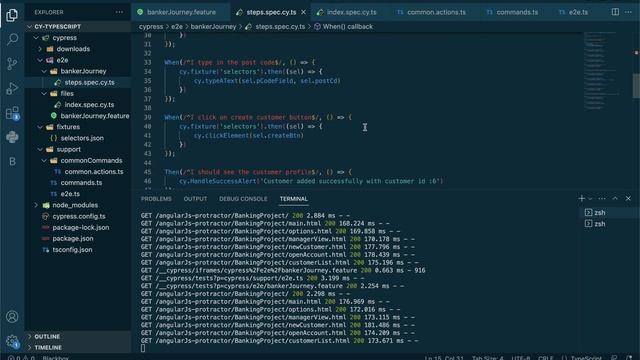
Task: Open the Search view in activity bar
Action: coord(12,39)
